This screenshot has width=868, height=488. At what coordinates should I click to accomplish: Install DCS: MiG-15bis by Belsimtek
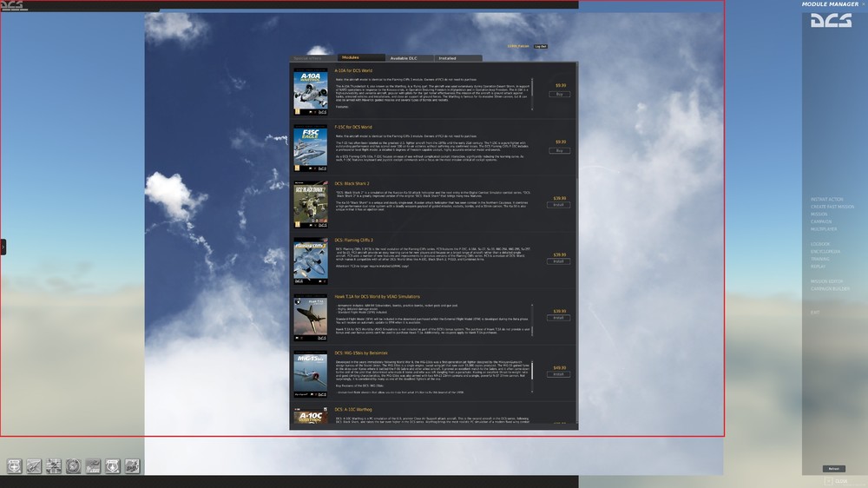(558, 374)
